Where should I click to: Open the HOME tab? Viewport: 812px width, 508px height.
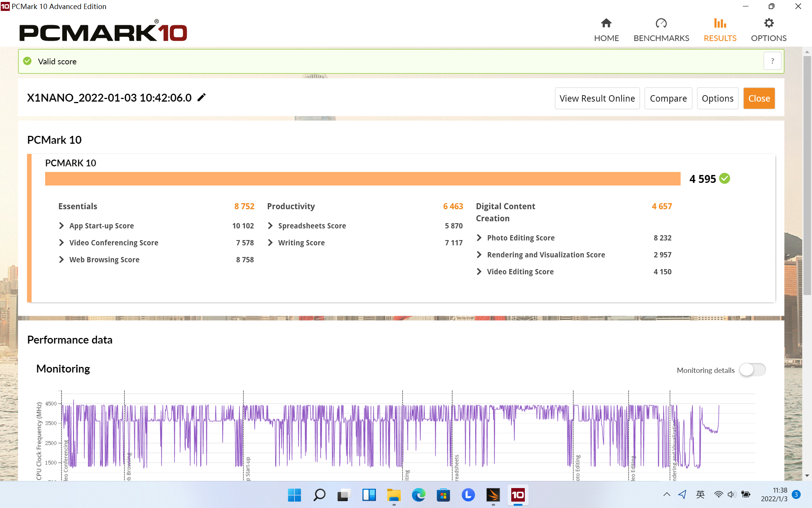point(606,30)
